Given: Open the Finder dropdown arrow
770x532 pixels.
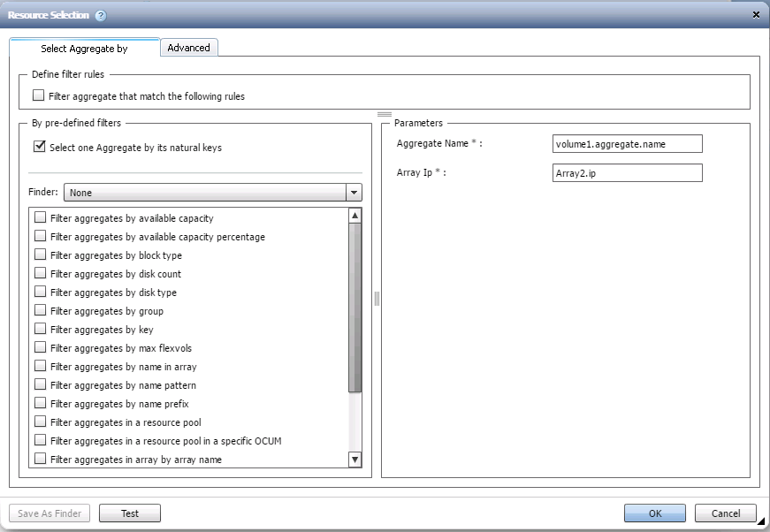Looking at the screenshot, I should tap(355, 193).
